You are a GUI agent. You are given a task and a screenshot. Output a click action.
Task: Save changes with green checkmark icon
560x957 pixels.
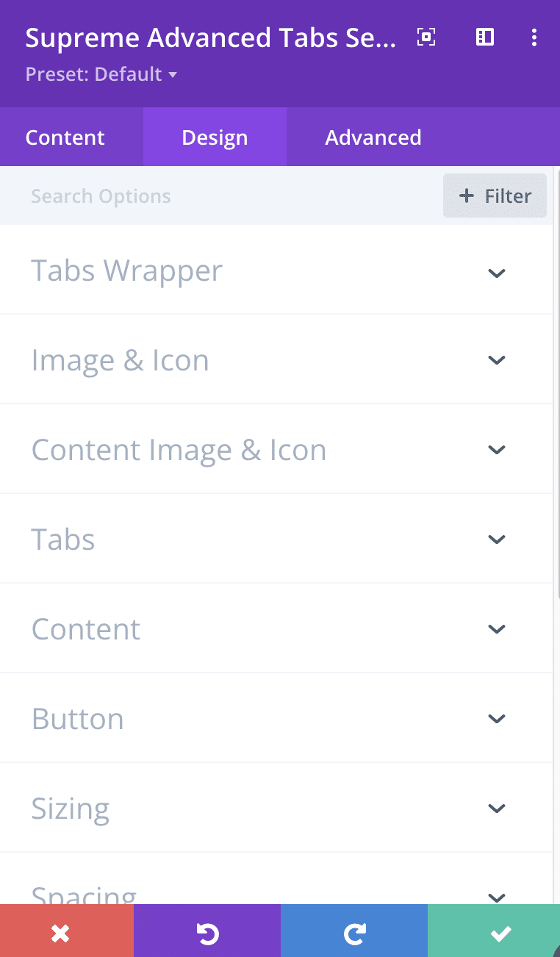click(x=500, y=933)
